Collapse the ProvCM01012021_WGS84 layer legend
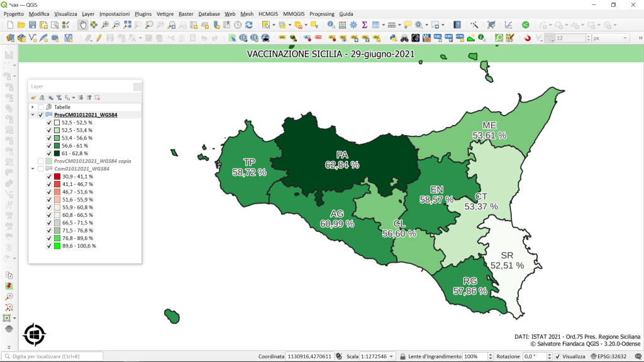644x362 pixels. coord(33,115)
